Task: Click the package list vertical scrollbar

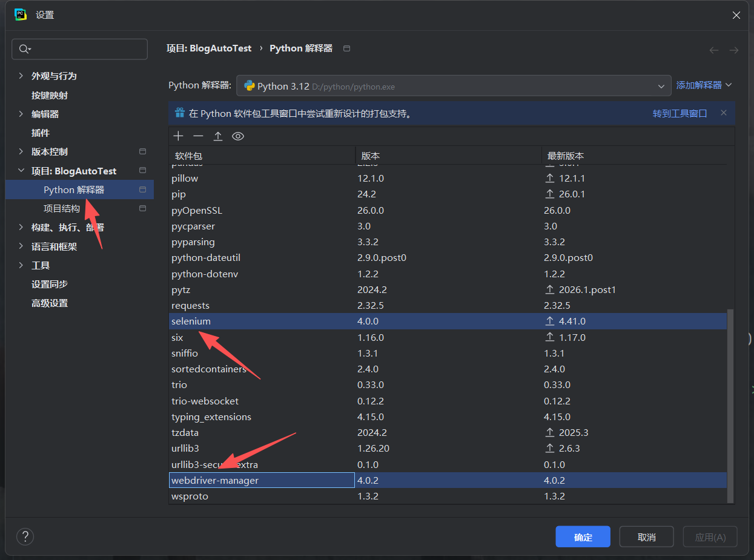Action: pos(730,406)
